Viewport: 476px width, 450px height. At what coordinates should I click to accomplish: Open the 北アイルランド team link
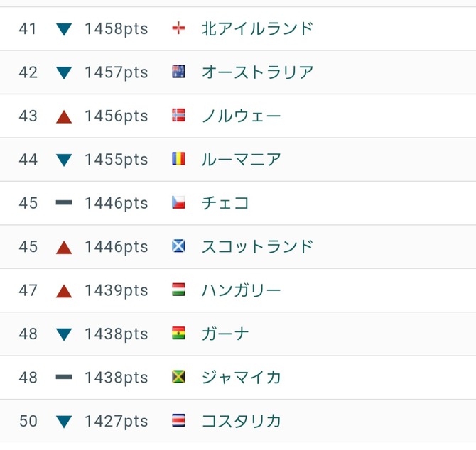(256, 29)
